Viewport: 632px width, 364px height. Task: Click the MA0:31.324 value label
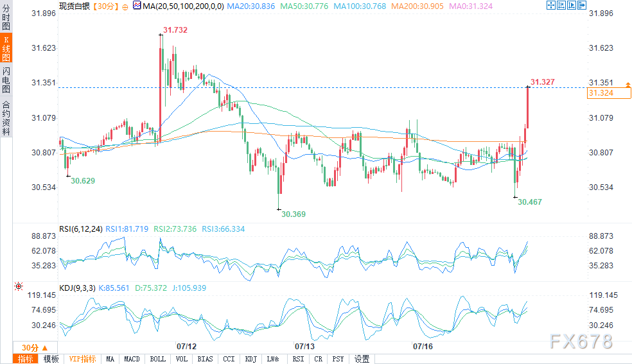[471, 6]
